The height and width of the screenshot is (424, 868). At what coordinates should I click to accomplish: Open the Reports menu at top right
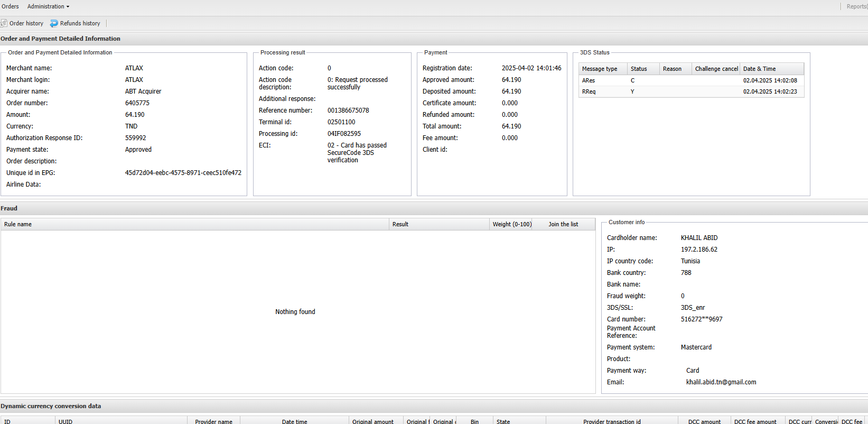point(856,6)
